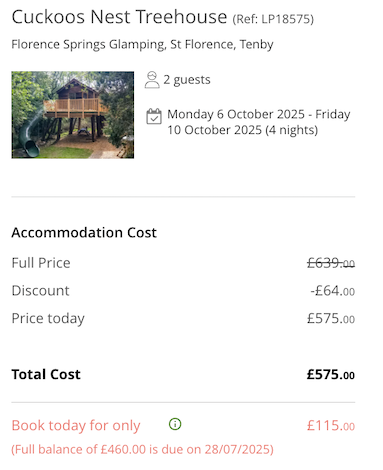This screenshot has width=383, height=470.
Task: Click the calendar check icon
Action: [154, 116]
